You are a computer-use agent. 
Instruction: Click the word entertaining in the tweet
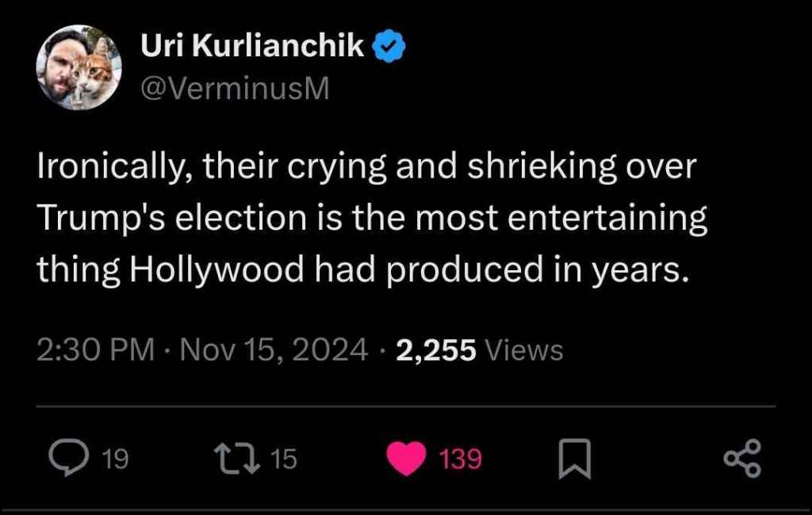[x=607, y=219]
